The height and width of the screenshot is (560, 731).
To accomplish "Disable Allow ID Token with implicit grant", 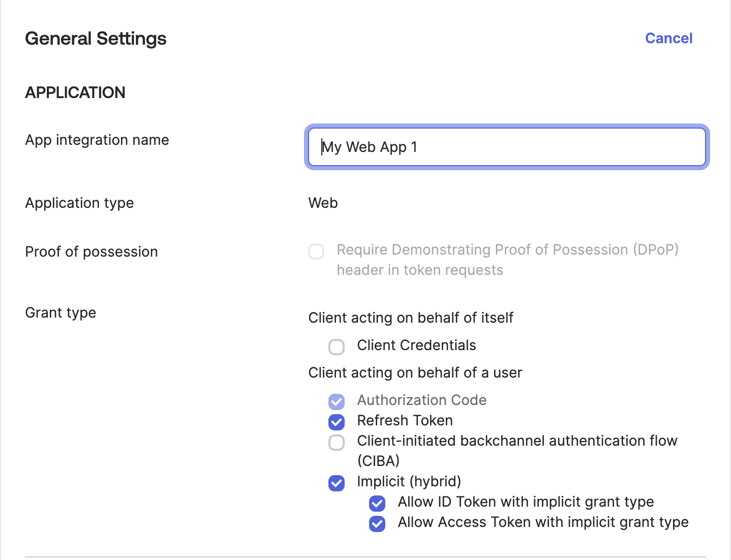I will [x=377, y=503].
